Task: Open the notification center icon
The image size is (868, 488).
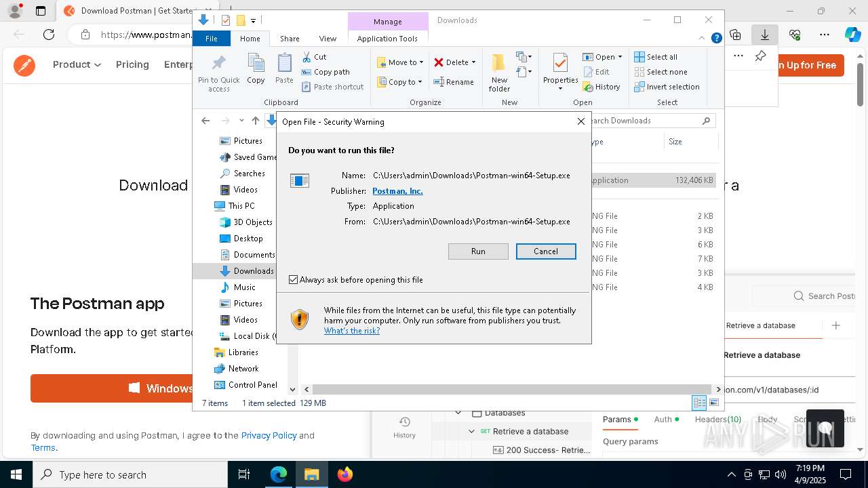Action: pyautogui.click(x=845, y=474)
